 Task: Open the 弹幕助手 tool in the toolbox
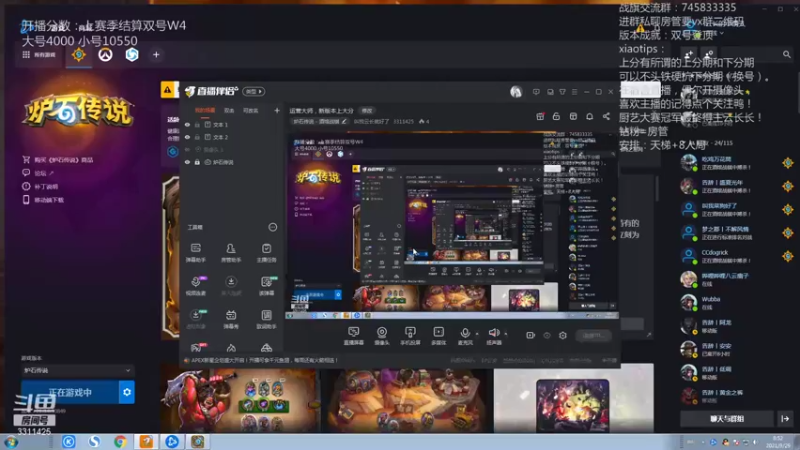(x=195, y=252)
